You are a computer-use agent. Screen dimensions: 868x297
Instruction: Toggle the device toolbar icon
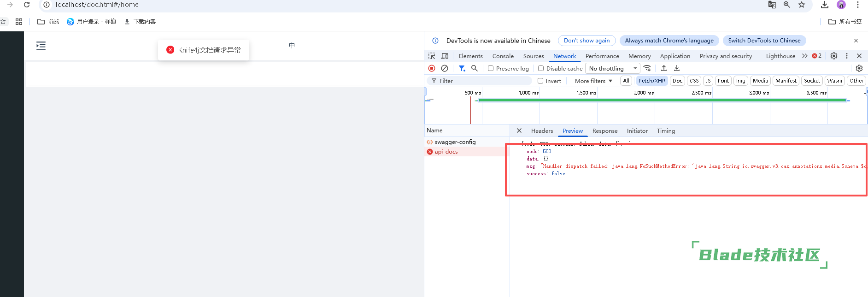pyautogui.click(x=445, y=56)
